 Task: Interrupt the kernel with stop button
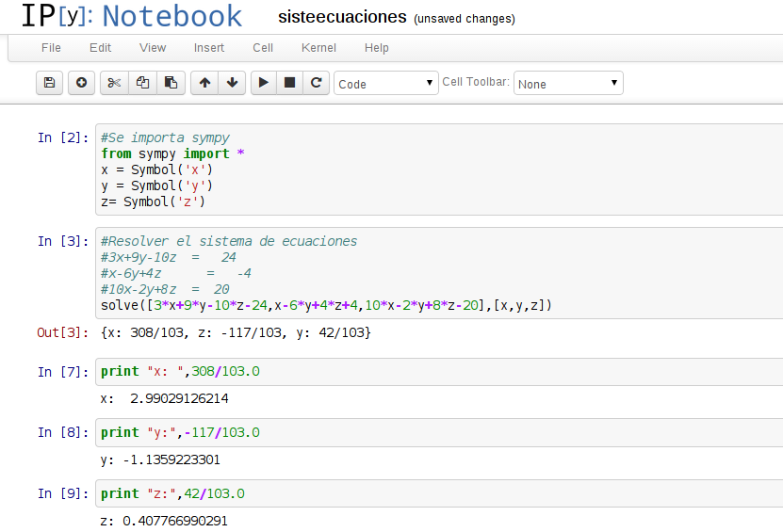290,83
